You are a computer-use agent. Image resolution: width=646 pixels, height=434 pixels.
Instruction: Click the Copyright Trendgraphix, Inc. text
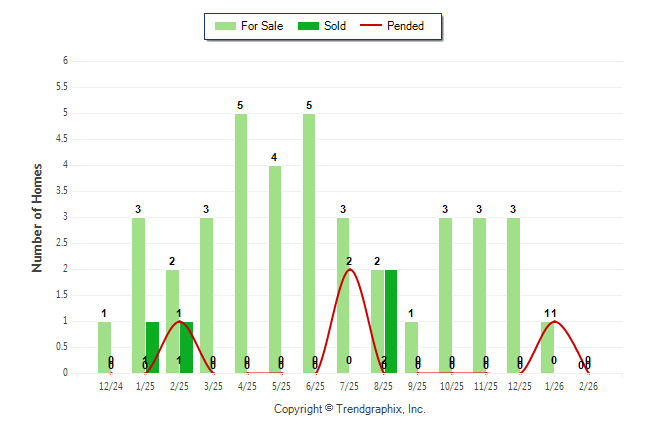tap(350, 409)
